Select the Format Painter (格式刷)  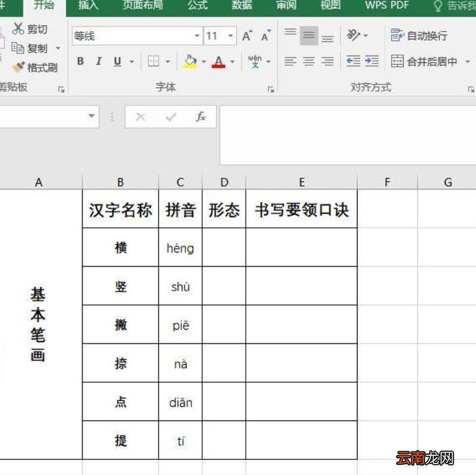(35, 67)
